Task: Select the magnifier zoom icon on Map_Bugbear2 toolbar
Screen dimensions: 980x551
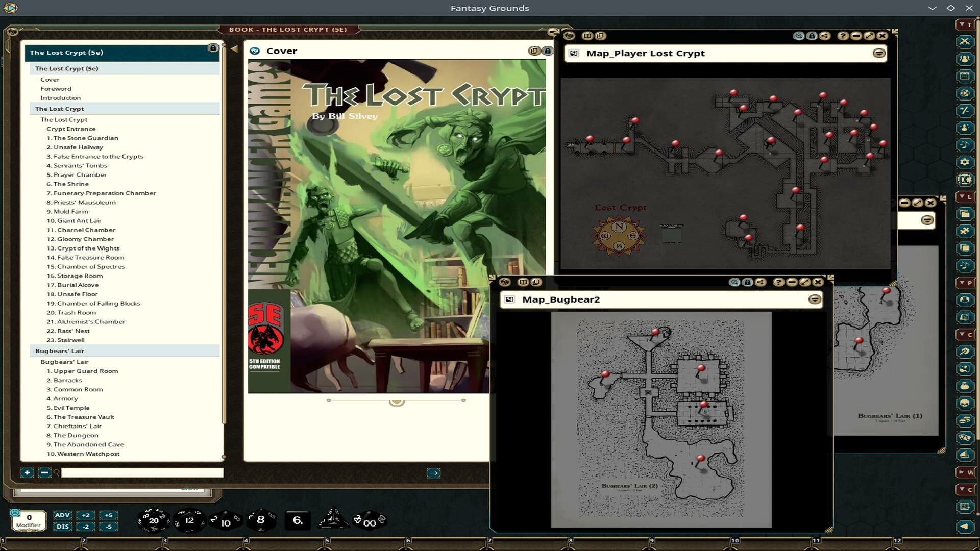Action: [735, 282]
